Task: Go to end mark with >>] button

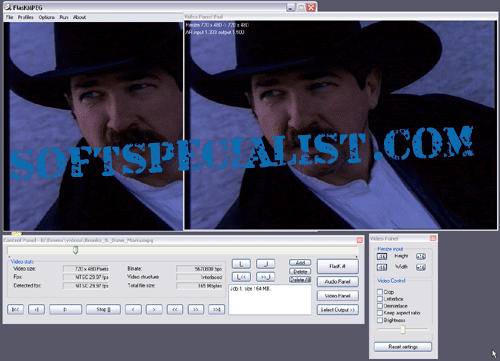Action: coord(266,277)
